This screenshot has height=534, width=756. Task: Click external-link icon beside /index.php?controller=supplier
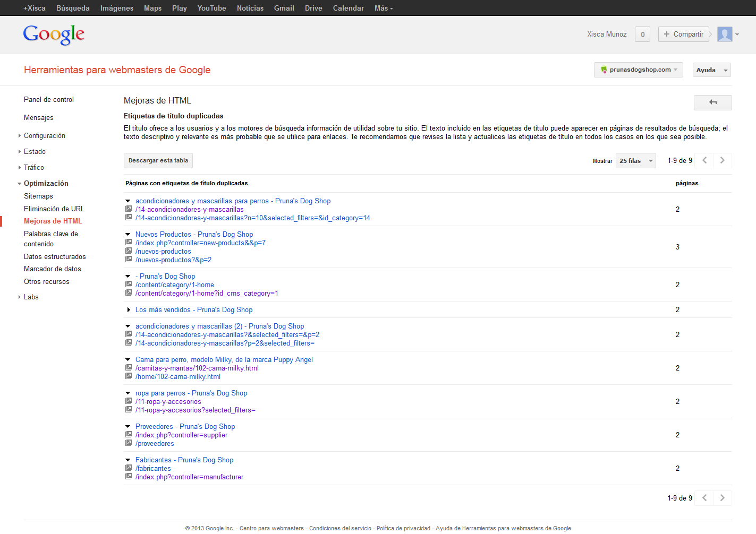pos(129,434)
